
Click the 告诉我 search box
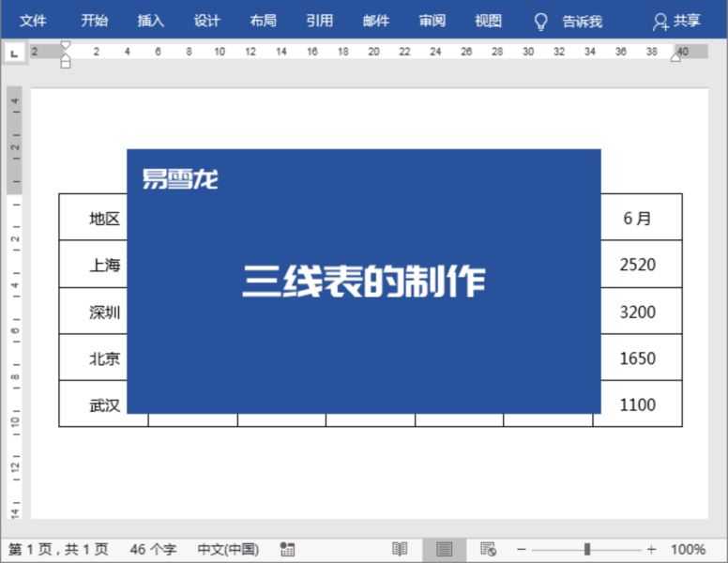tap(583, 22)
